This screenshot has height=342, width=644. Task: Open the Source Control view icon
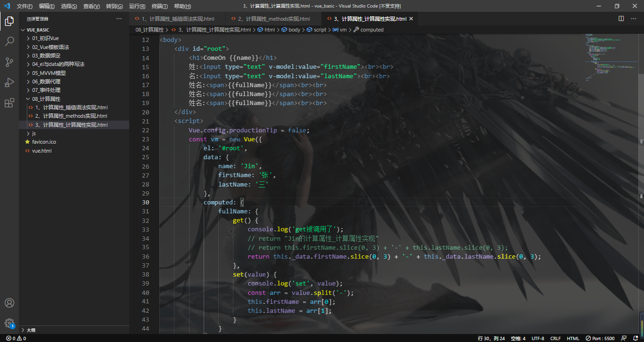(x=9, y=62)
